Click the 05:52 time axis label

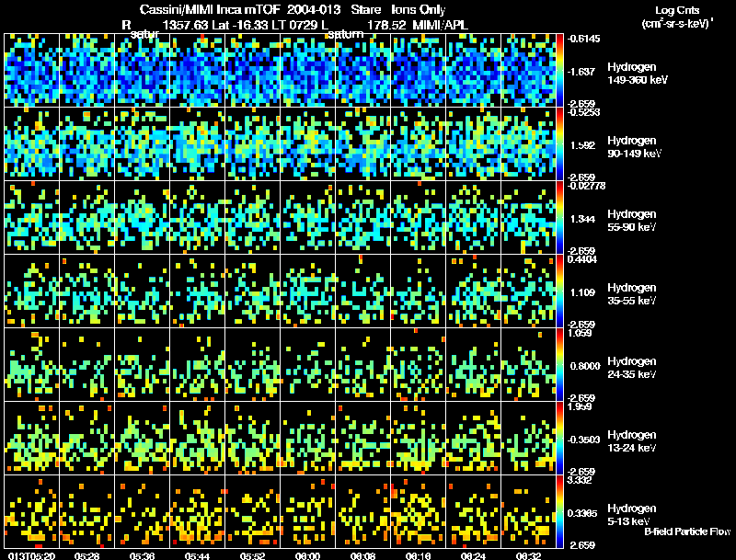click(x=252, y=555)
